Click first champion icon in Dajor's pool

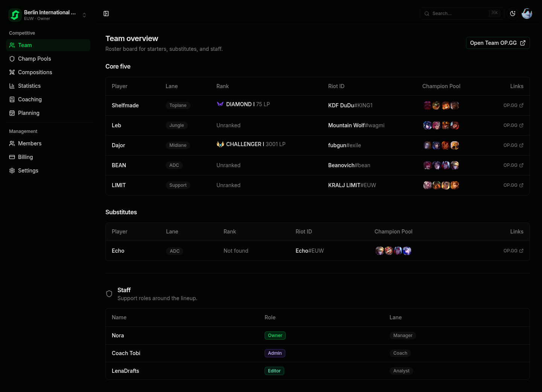(428, 145)
